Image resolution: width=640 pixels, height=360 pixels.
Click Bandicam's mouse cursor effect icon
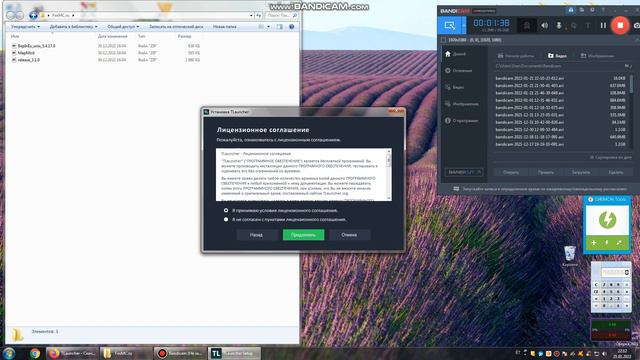[573, 25]
